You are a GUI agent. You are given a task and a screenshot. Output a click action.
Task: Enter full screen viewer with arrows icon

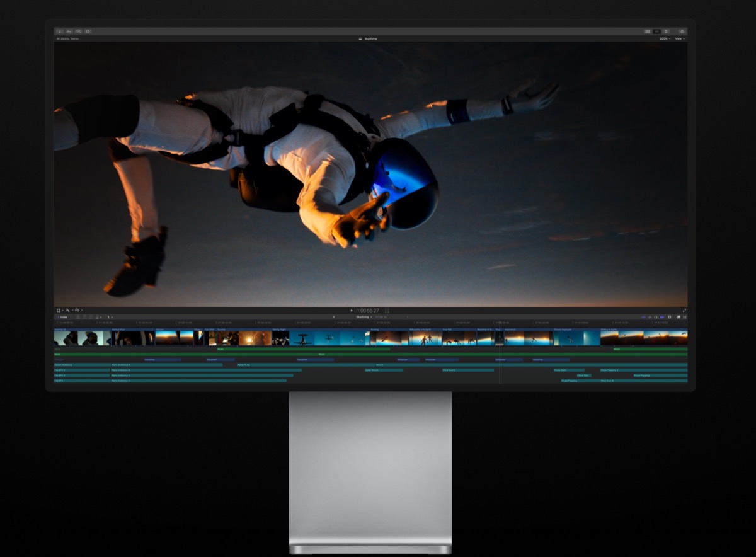(684, 310)
